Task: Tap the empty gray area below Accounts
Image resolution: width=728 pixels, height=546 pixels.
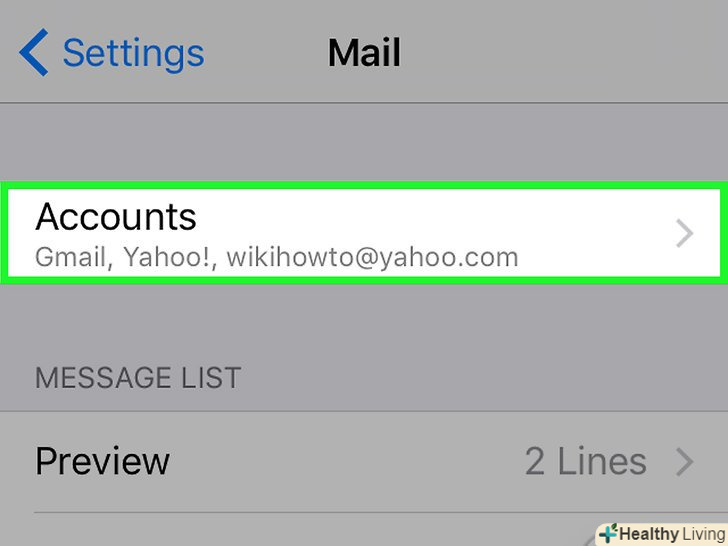Action: (364, 320)
